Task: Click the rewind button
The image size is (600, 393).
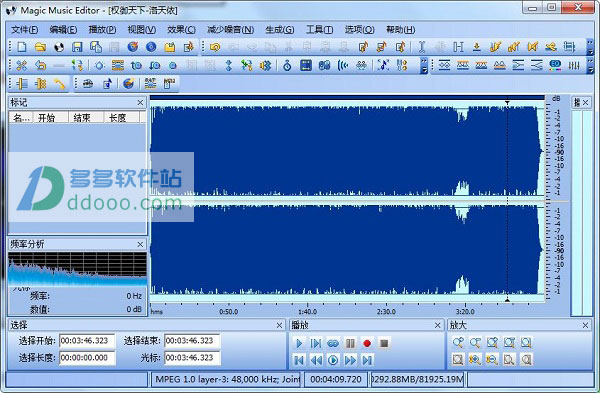Action: [316, 360]
